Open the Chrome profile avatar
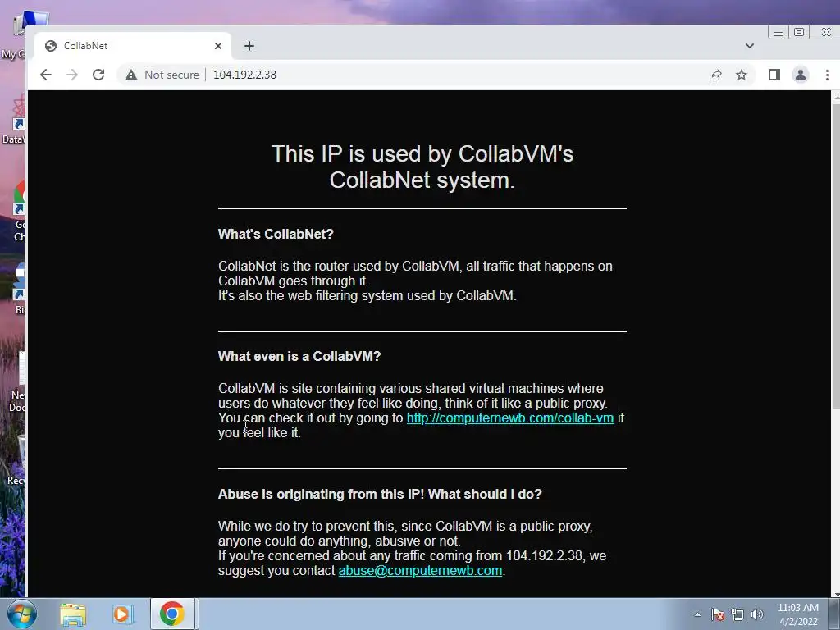 [x=801, y=75]
